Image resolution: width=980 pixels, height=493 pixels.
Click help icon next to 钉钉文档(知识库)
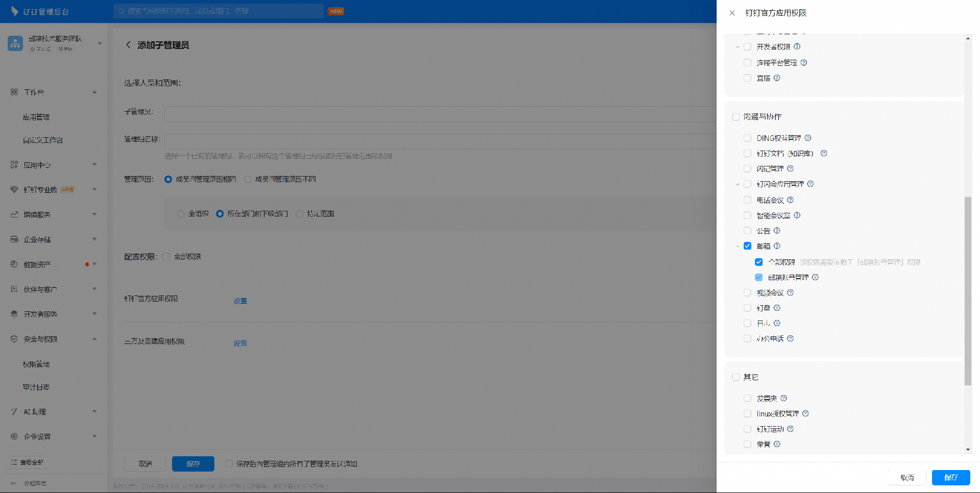(x=824, y=153)
